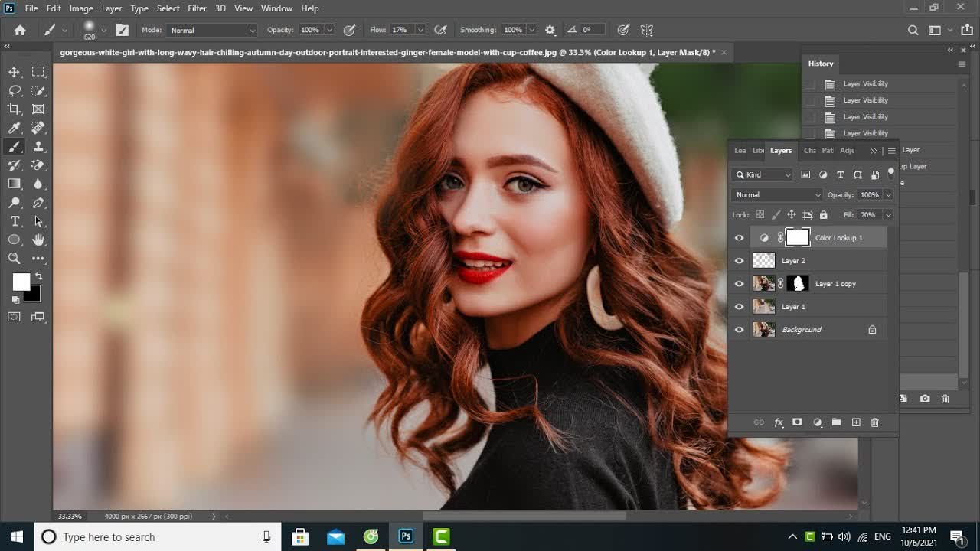The width and height of the screenshot is (980, 551).
Task: Swap foreground and background colors
Action: pyautogui.click(x=38, y=276)
